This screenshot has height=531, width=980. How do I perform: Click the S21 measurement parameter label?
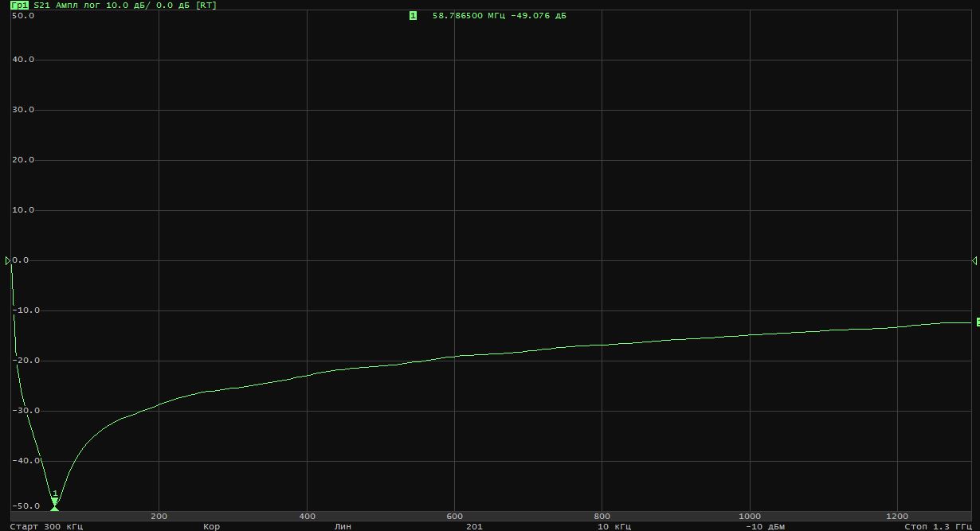41,5
